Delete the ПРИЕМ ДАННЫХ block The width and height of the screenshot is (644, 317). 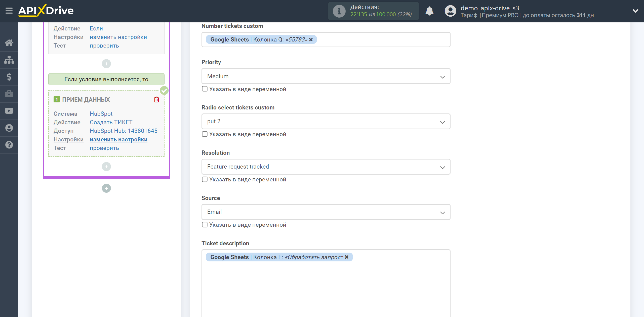point(156,100)
